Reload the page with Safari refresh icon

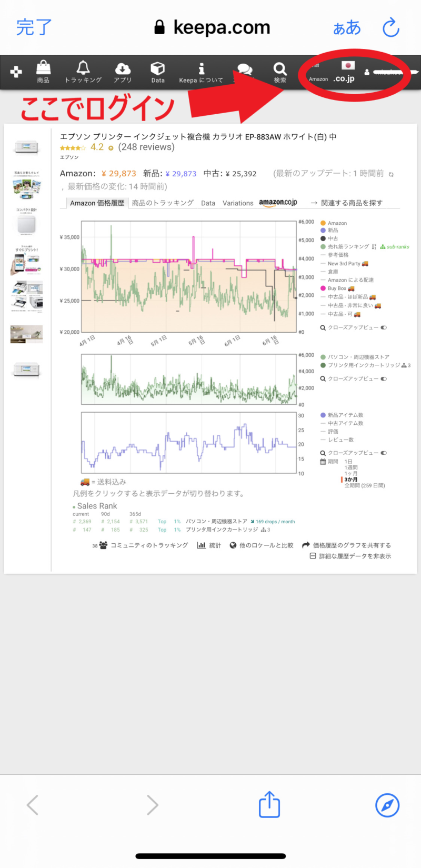(390, 27)
